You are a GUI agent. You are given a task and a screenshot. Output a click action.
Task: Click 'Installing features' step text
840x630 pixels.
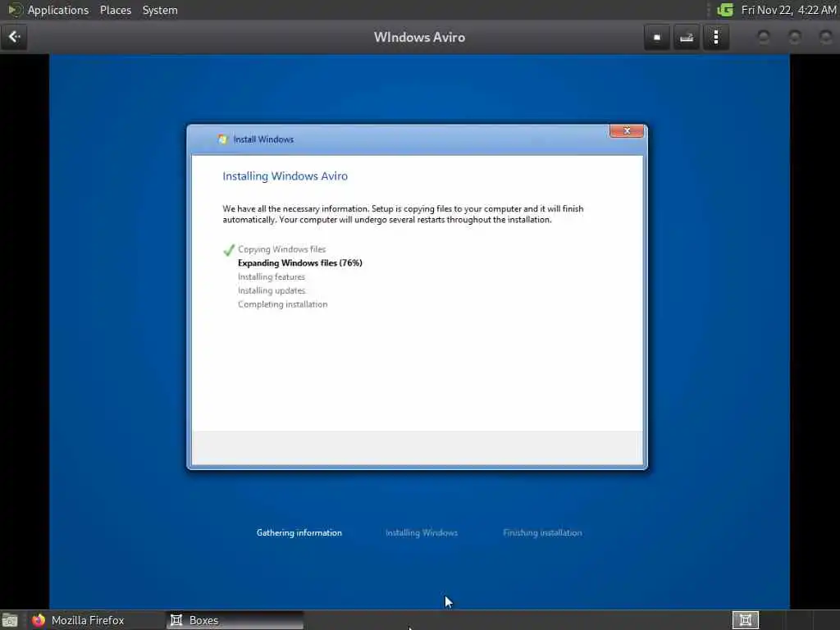click(x=272, y=277)
